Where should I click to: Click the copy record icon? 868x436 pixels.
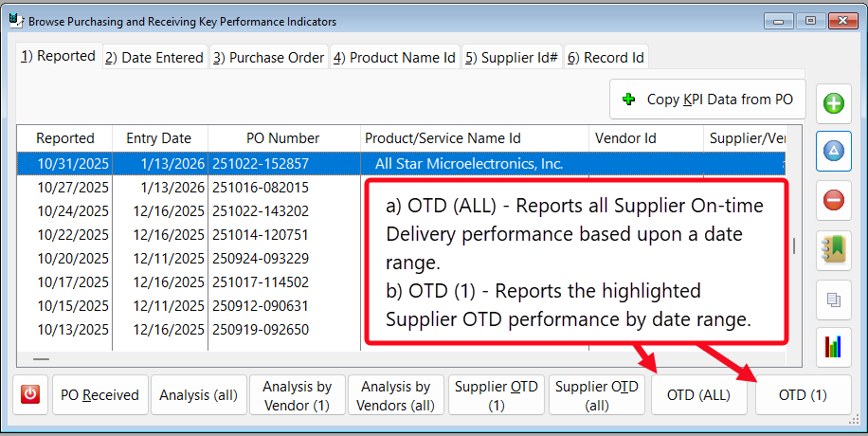(834, 300)
